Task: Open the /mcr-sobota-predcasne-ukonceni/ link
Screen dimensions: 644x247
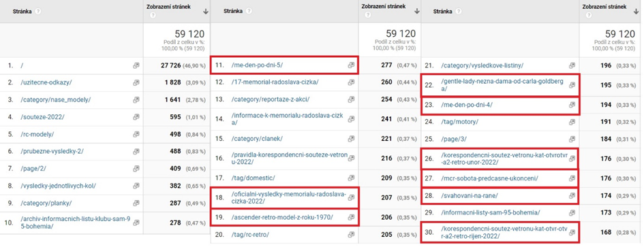Action: (489, 178)
